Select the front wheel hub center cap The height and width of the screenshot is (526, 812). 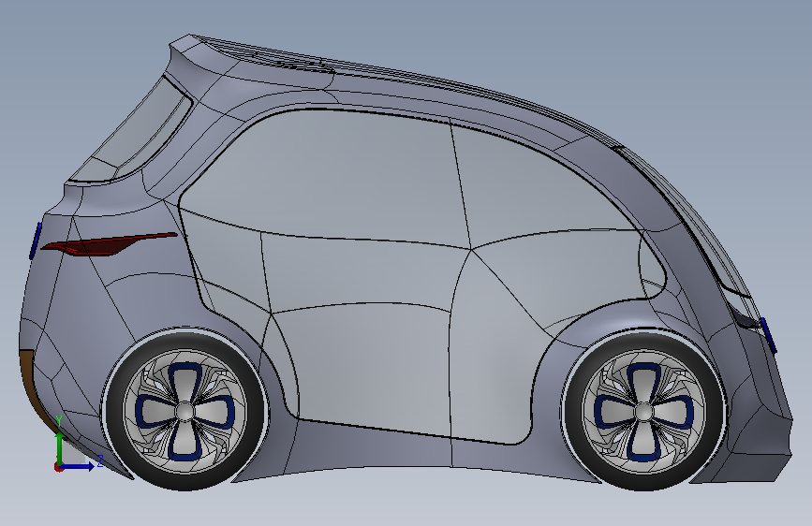click(643, 412)
